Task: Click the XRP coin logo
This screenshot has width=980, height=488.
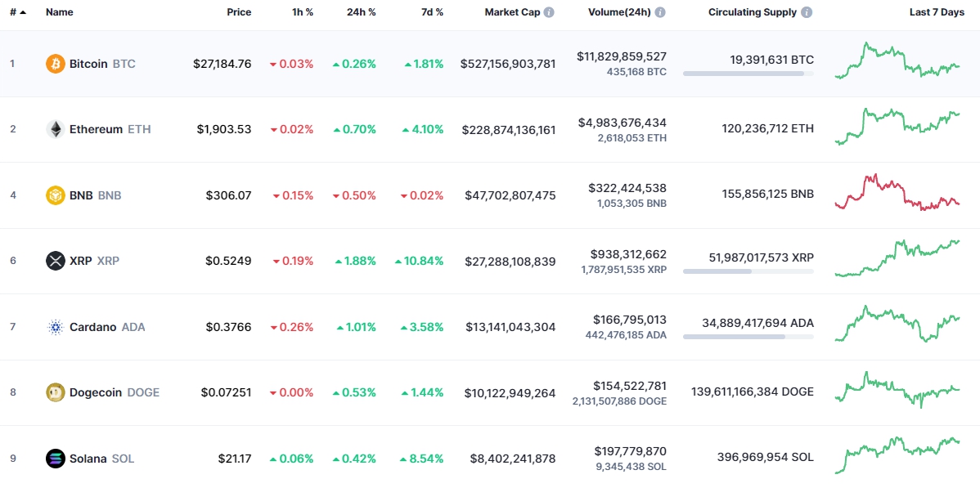Action: click(x=56, y=261)
